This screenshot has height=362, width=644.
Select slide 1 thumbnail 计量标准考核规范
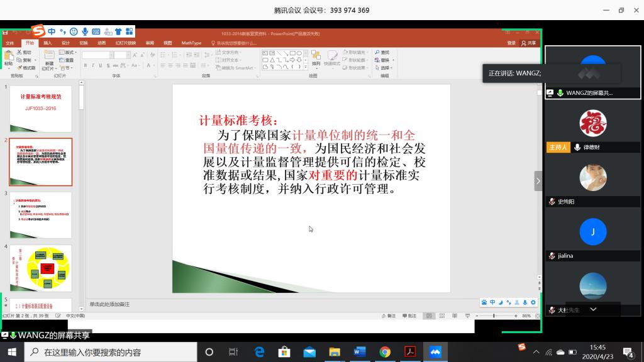pos(41,109)
